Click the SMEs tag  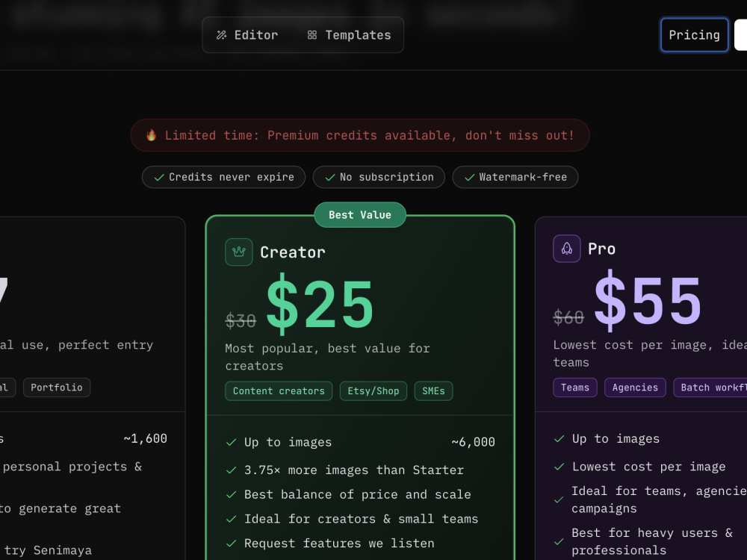[433, 391]
